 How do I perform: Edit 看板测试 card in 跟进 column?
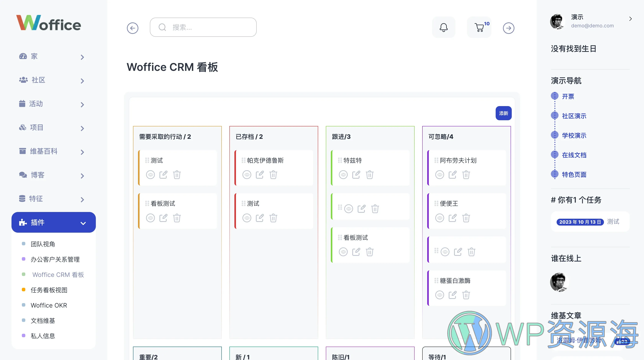[356, 252]
